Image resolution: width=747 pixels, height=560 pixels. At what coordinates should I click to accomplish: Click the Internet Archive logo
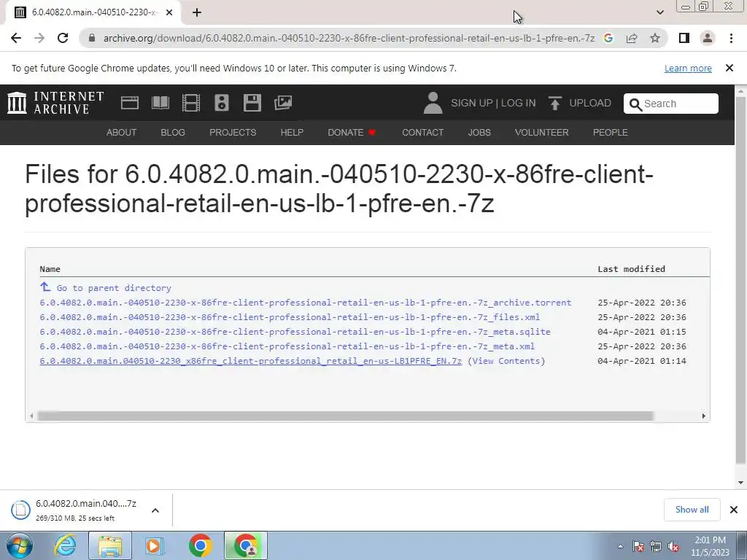(55, 103)
